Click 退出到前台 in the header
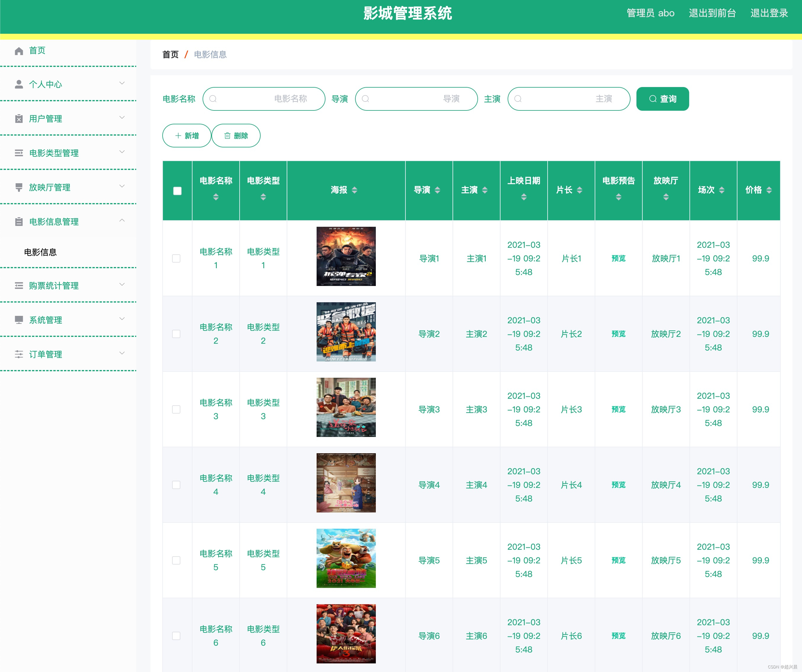This screenshot has height=672, width=802. (712, 13)
